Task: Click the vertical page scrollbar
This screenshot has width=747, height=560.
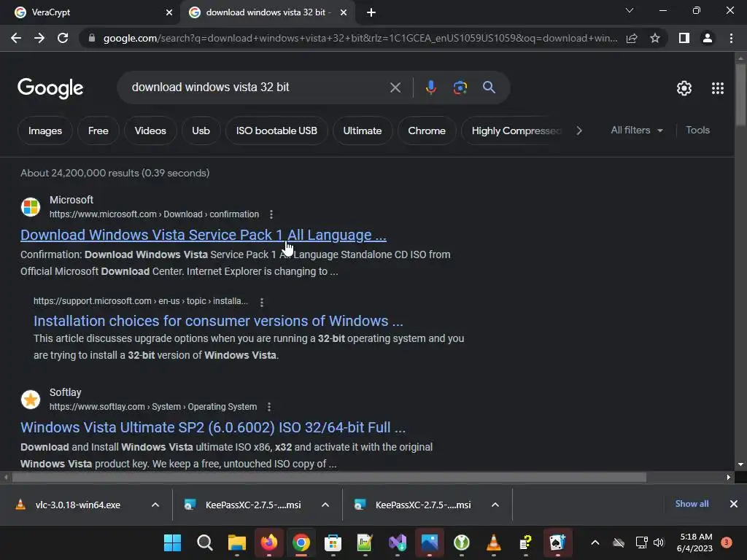Action: click(740, 94)
